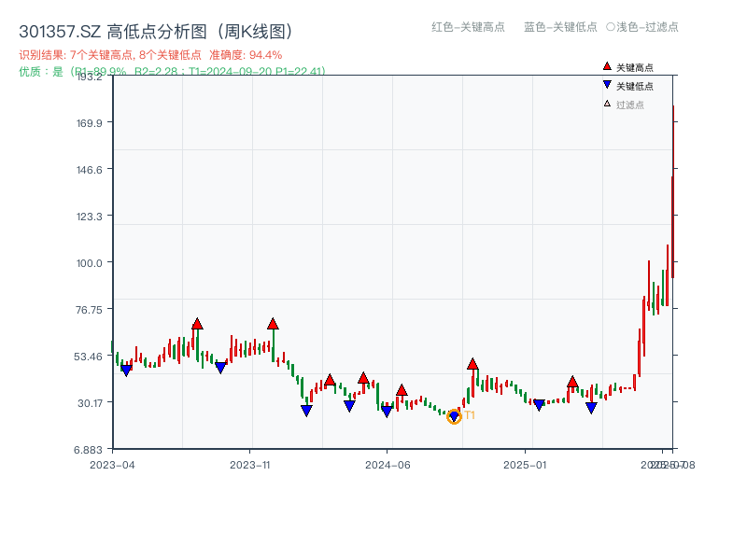Viewport: 747px width, 560px height.
Task: Click the 2025-01 x-axis label
Action: coord(525,465)
